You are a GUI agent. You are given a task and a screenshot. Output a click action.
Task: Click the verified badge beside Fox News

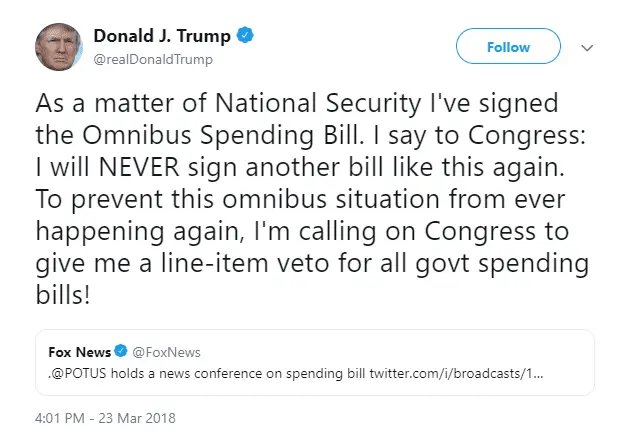(121, 352)
